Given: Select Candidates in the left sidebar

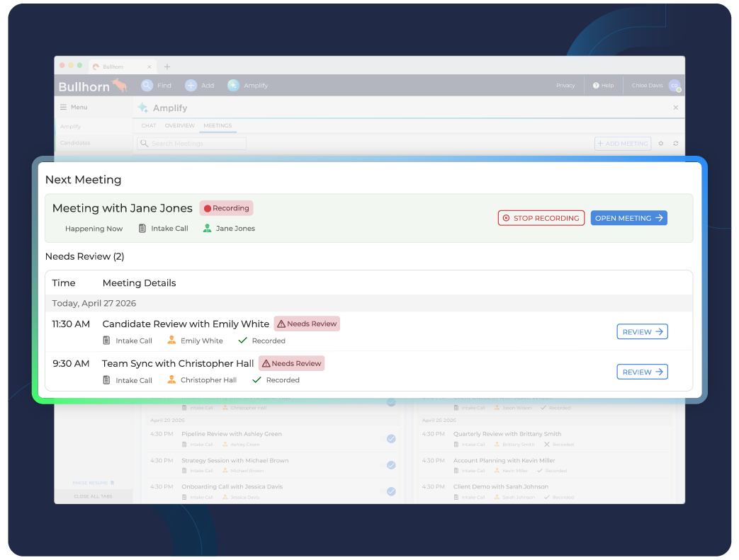Looking at the screenshot, I should pos(75,143).
